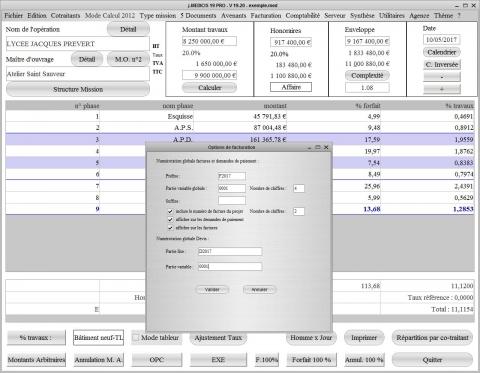
Task: Select the Esquisse phase row
Action: pyautogui.click(x=240, y=116)
